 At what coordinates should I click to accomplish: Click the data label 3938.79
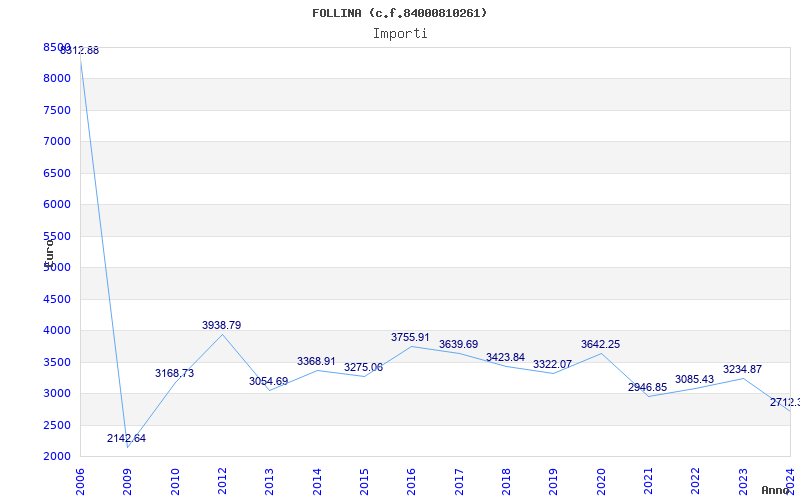pos(221,326)
